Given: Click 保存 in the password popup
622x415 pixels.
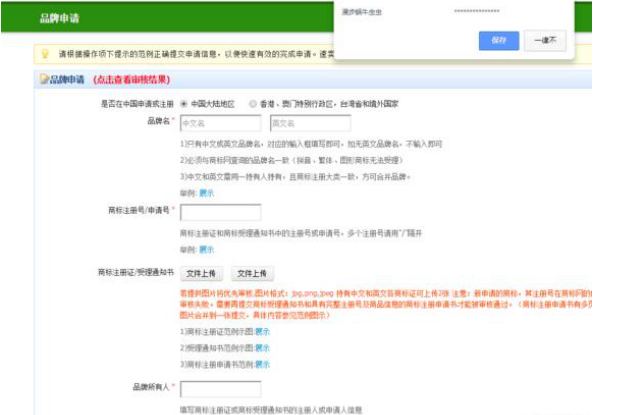Looking at the screenshot, I should [x=499, y=40].
